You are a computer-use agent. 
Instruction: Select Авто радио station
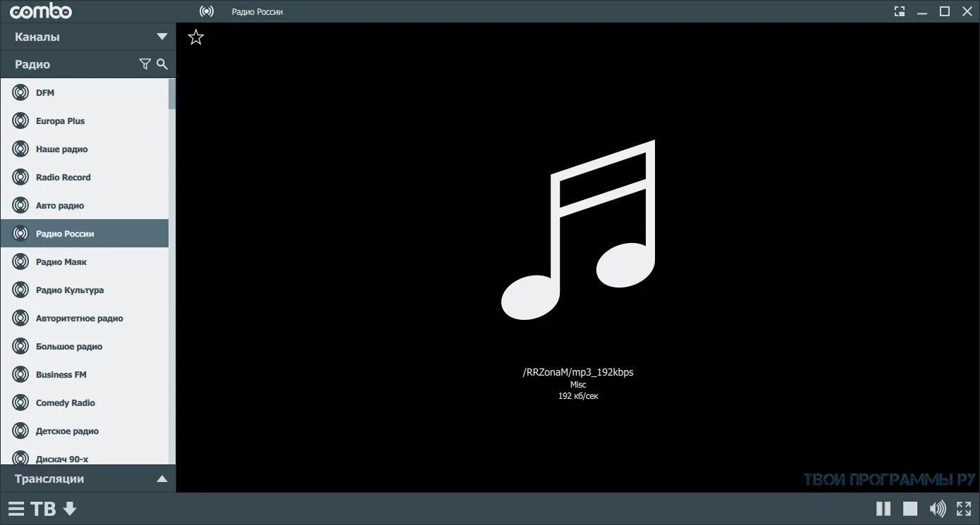pyautogui.click(x=84, y=205)
